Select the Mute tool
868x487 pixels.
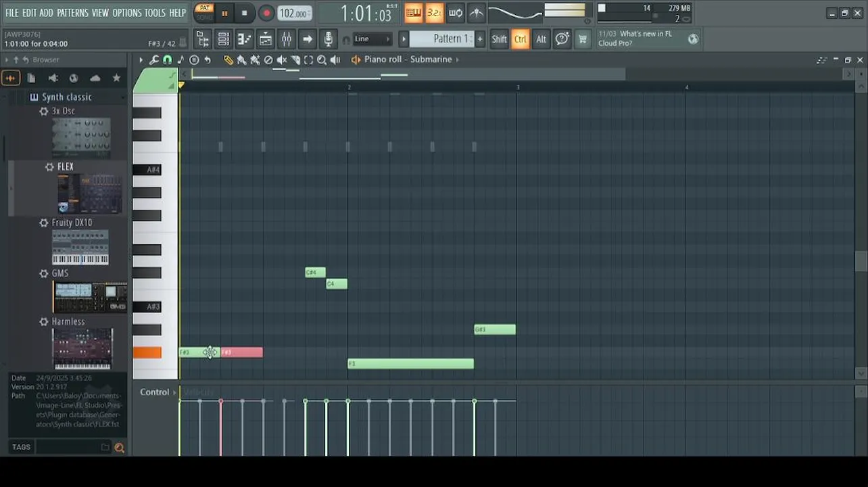(282, 60)
